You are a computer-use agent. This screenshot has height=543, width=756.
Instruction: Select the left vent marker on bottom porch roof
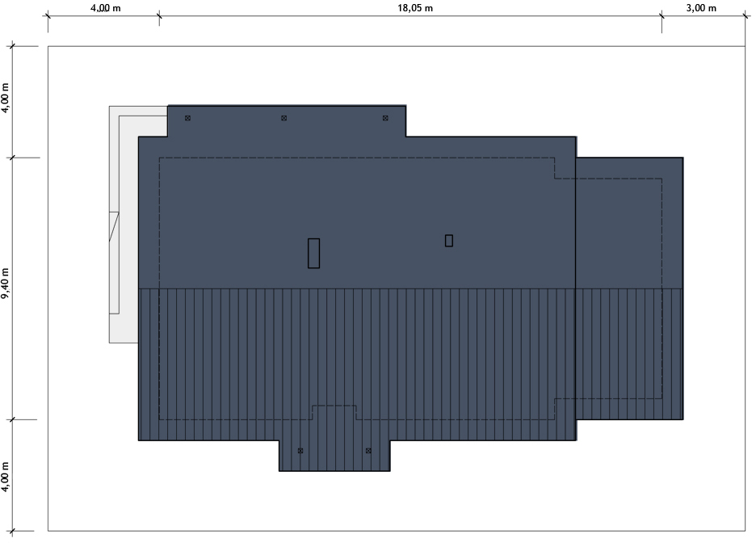pos(300,450)
